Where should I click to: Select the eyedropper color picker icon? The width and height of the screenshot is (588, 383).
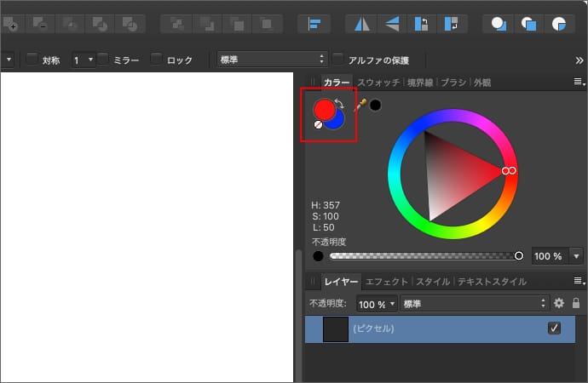(360, 105)
